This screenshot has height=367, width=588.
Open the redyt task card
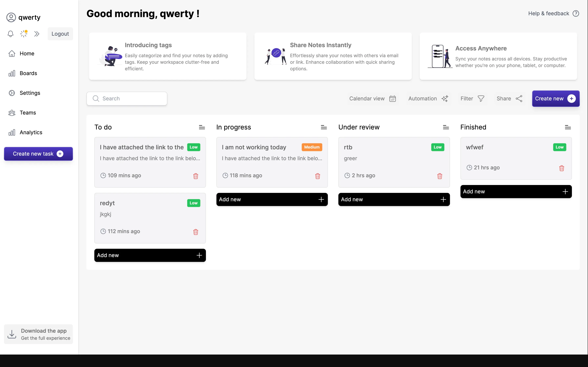point(150,218)
